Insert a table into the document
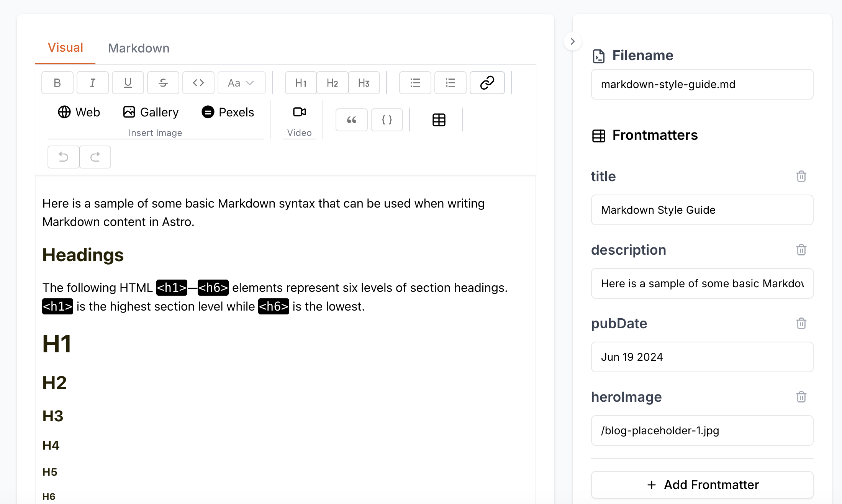The image size is (842, 504). 439,120
